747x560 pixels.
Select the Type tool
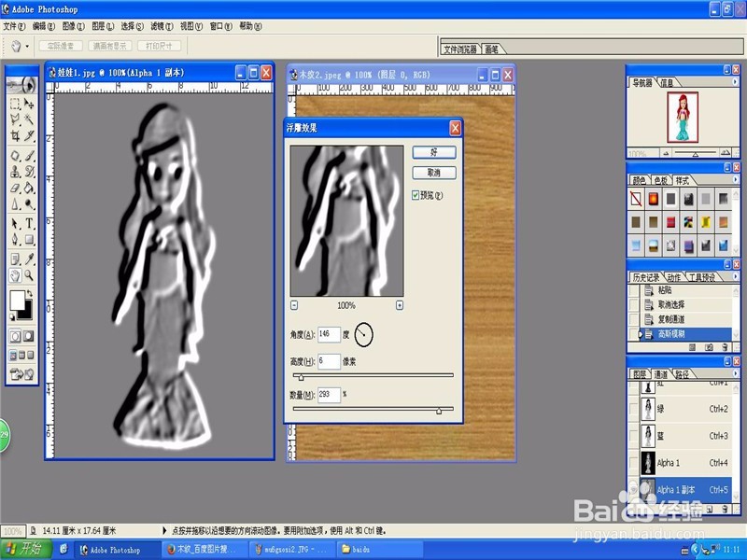(29, 223)
